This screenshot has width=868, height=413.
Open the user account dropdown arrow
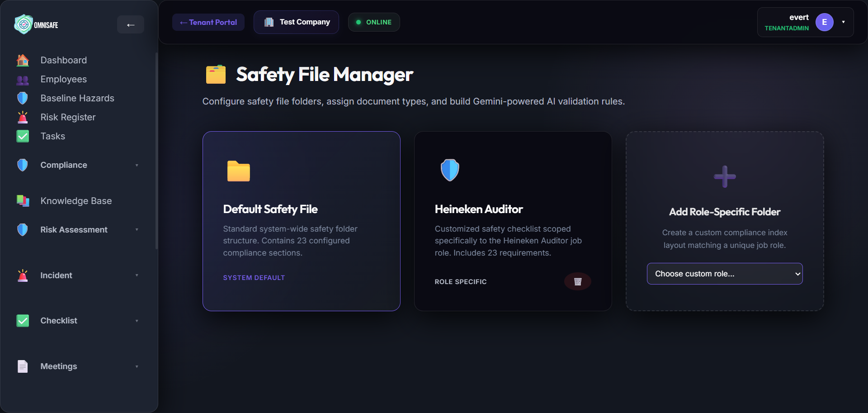843,22
